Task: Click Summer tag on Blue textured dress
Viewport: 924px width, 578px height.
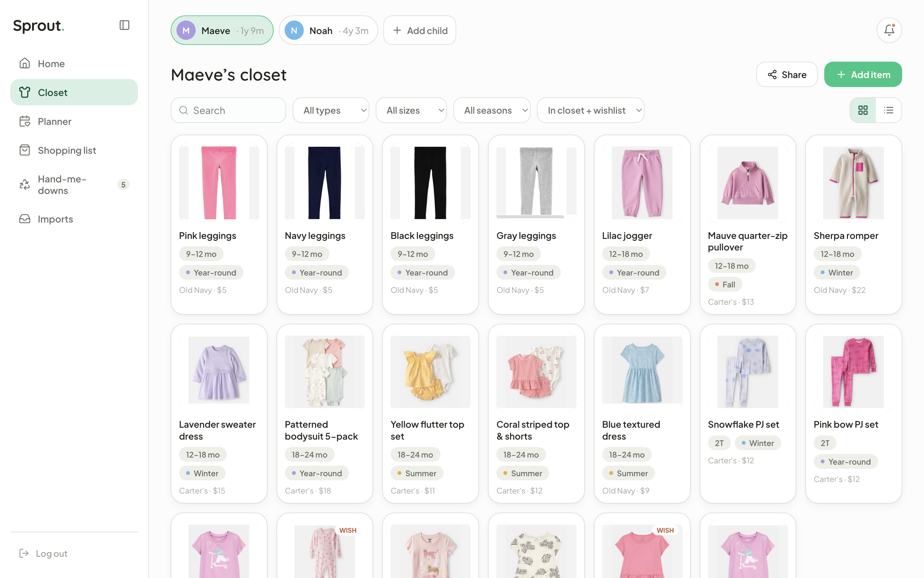Action: pyautogui.click(x=628, y=473)
